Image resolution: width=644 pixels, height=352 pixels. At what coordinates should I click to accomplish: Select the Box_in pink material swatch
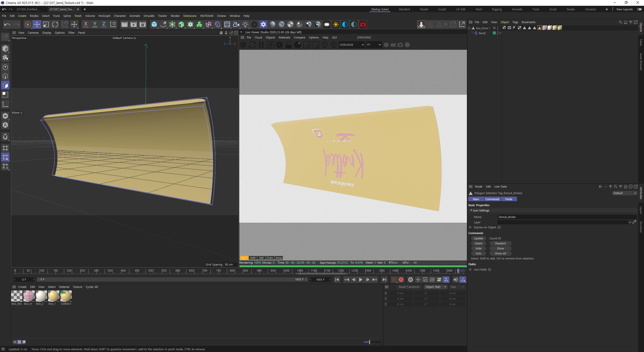tap(29, 296)
